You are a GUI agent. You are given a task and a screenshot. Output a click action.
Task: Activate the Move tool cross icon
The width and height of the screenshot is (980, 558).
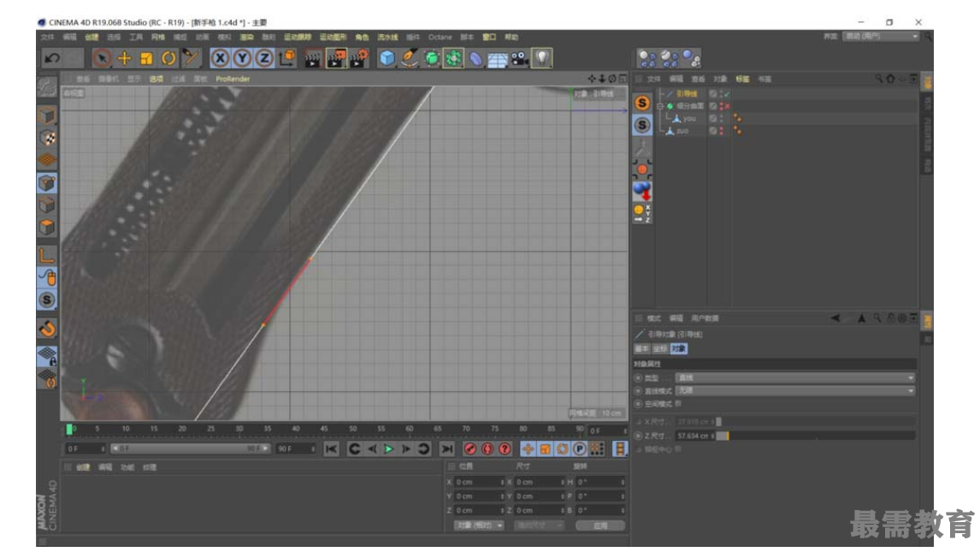(124, 58)
